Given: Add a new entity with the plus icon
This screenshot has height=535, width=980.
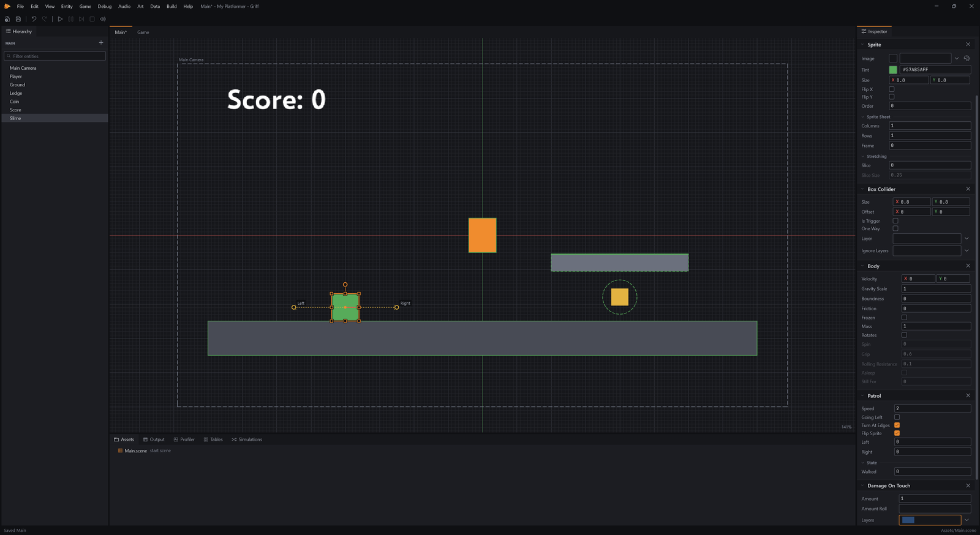Looking at the screenshot, I should point(101,43).
